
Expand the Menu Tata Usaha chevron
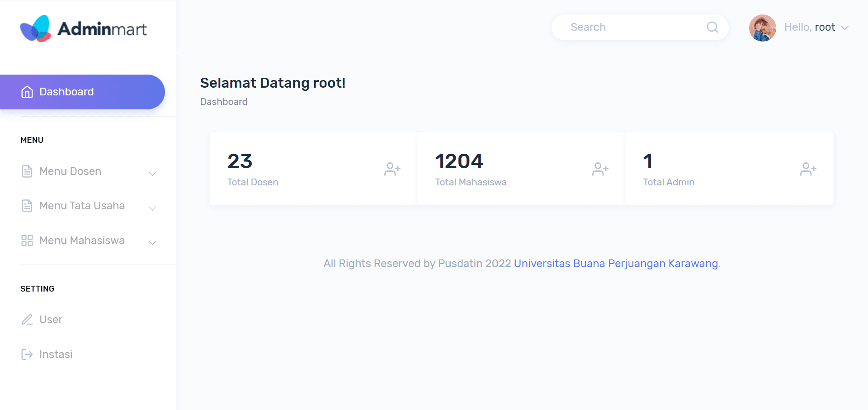152,208
